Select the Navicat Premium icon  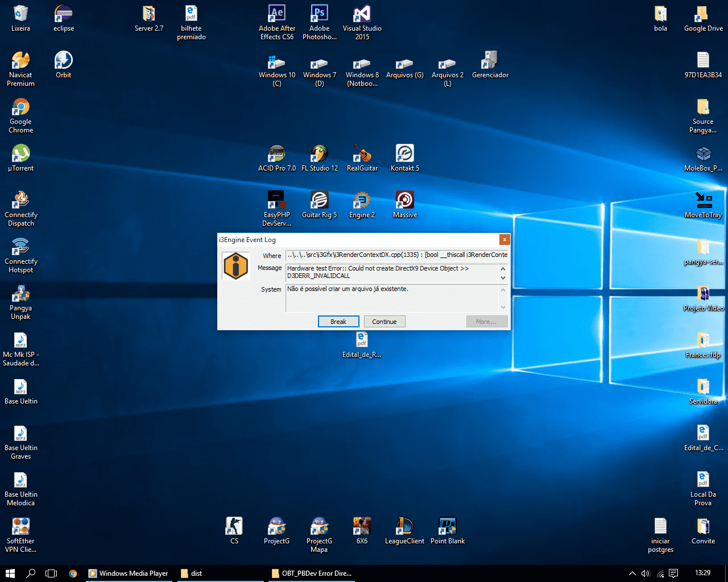point(21,69)
